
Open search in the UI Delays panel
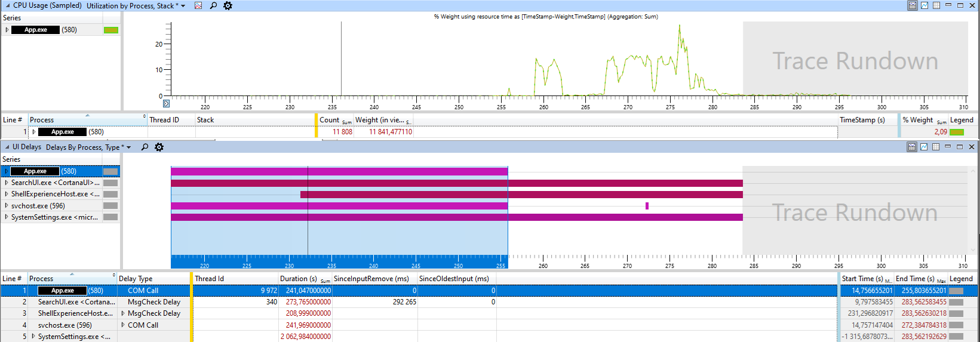[x=145, y=147]
